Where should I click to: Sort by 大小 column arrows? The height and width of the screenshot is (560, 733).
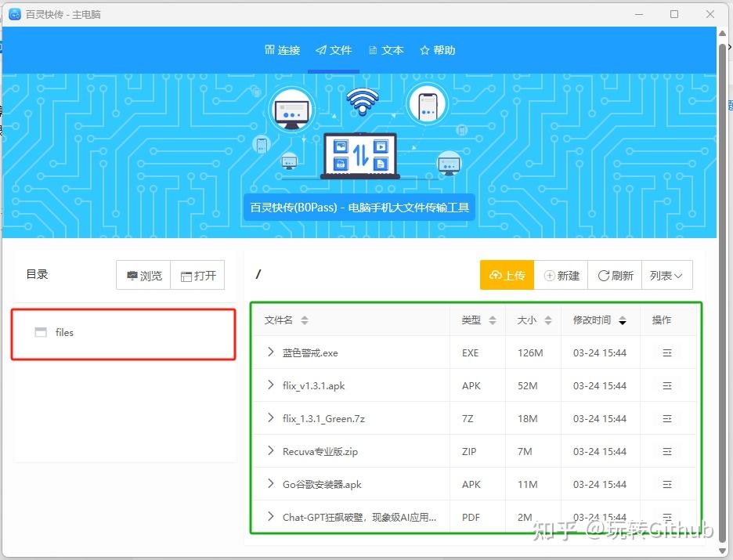(x=548, y=320)
